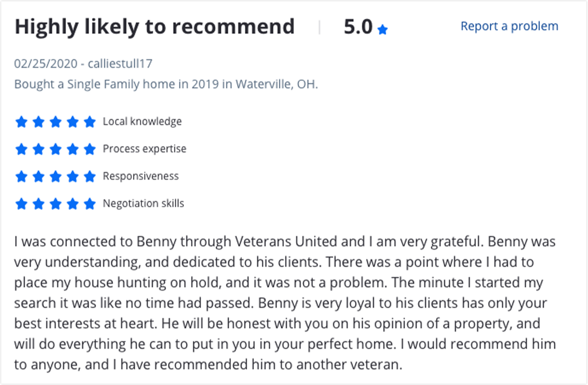This screenshot has width=588, height=385.
Task: Click the first star of Negotiation skills
Action: point(22,204)
